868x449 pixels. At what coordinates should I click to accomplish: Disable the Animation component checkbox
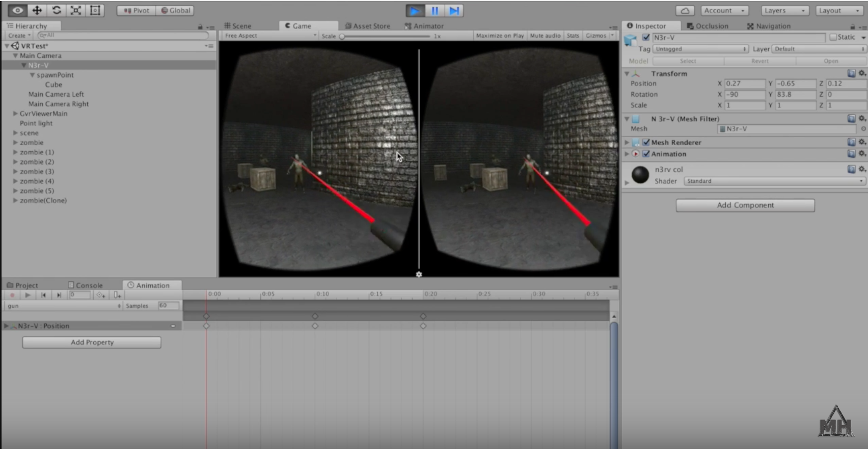646,154
